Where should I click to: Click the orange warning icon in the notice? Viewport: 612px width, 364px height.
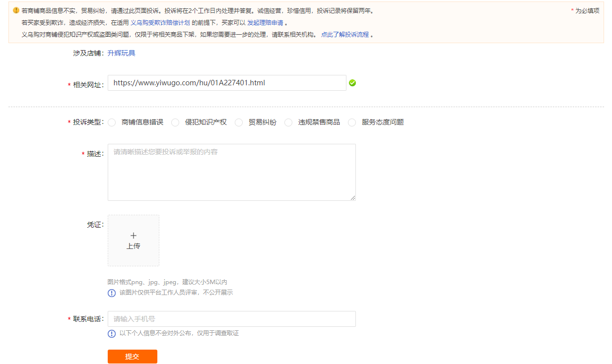click(x=16, y=10)
